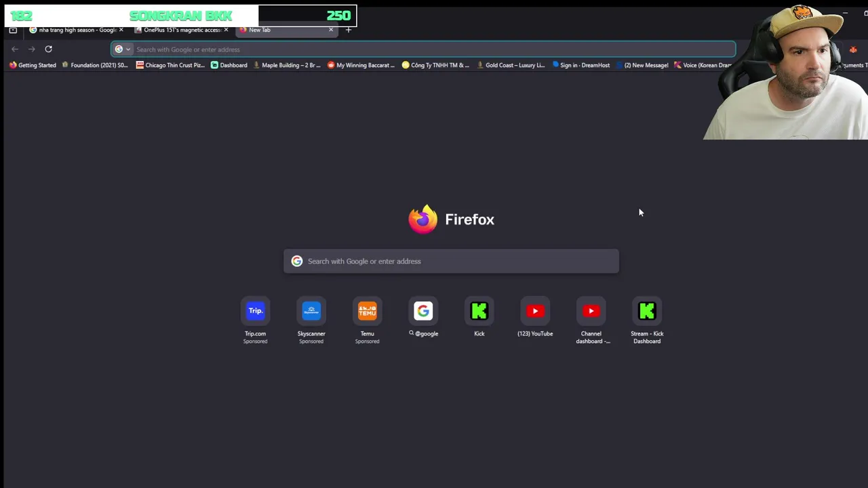Open the Channel dashboard YouTube tile

click(591, 311)
